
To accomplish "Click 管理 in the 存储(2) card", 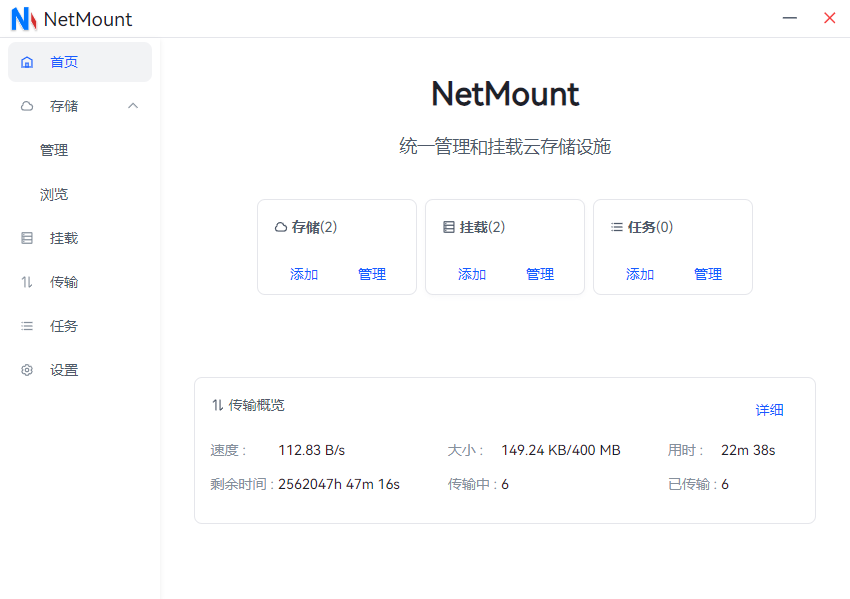I will coord(372,274).
